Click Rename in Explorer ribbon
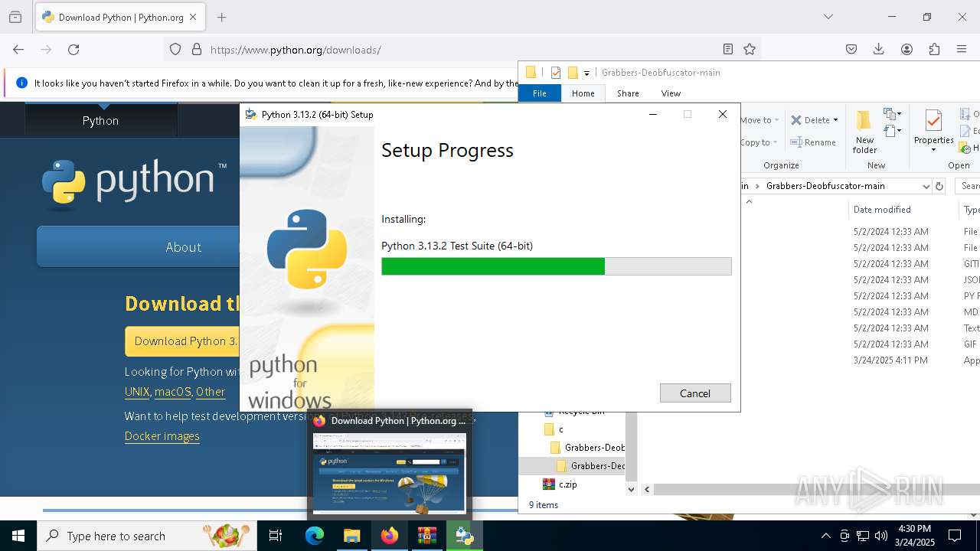The width and height of the screenshot is (980, 551). click(813, 142)
